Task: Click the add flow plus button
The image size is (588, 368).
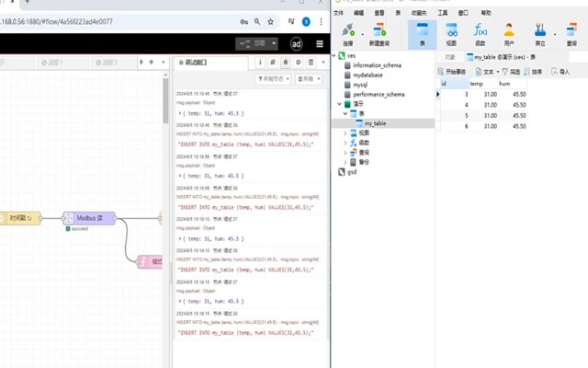Action: [x=140, y=63]
